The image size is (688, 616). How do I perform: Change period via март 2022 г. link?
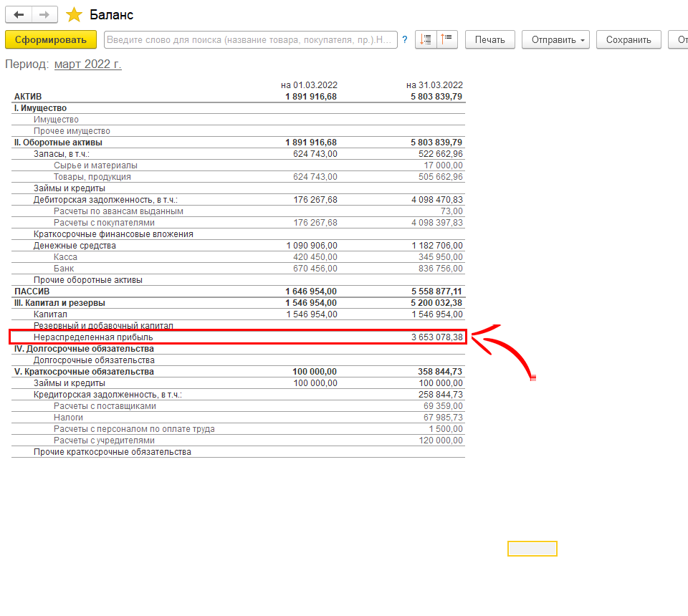(88, 64)
